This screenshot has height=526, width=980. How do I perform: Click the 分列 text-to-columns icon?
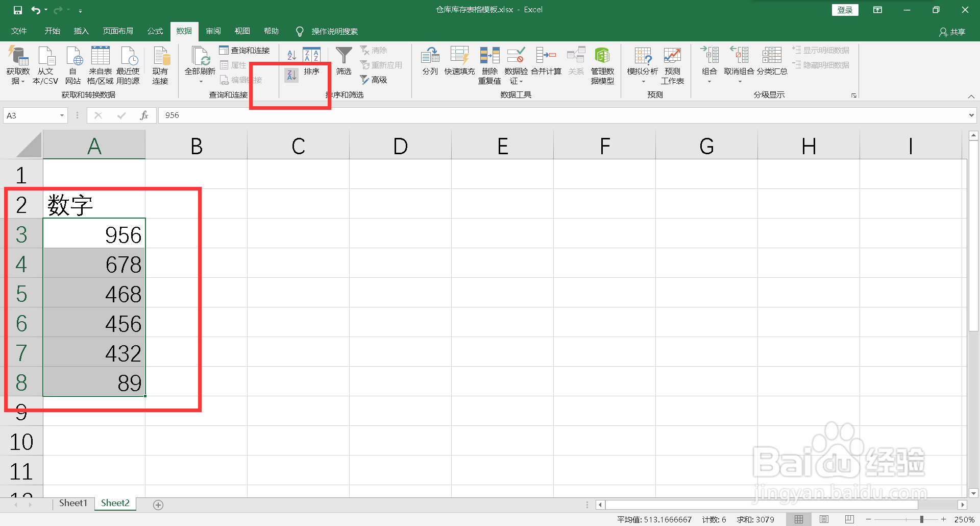coord(430,61)
